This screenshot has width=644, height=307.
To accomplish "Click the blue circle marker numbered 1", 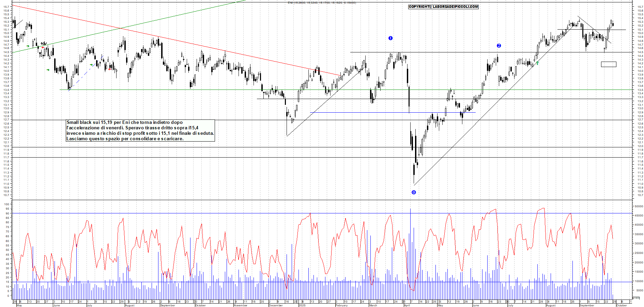I will [x=390, y=38].
